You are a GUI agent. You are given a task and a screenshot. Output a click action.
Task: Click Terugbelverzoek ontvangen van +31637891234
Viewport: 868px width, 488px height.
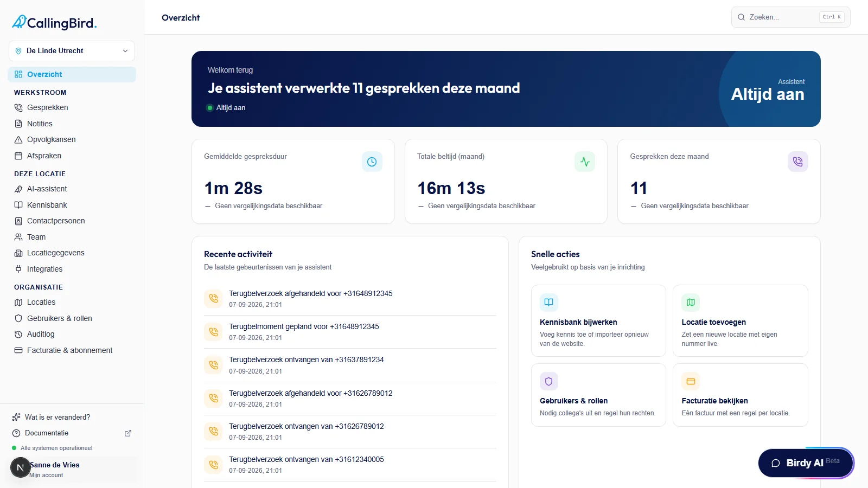(x=307, y=359)
